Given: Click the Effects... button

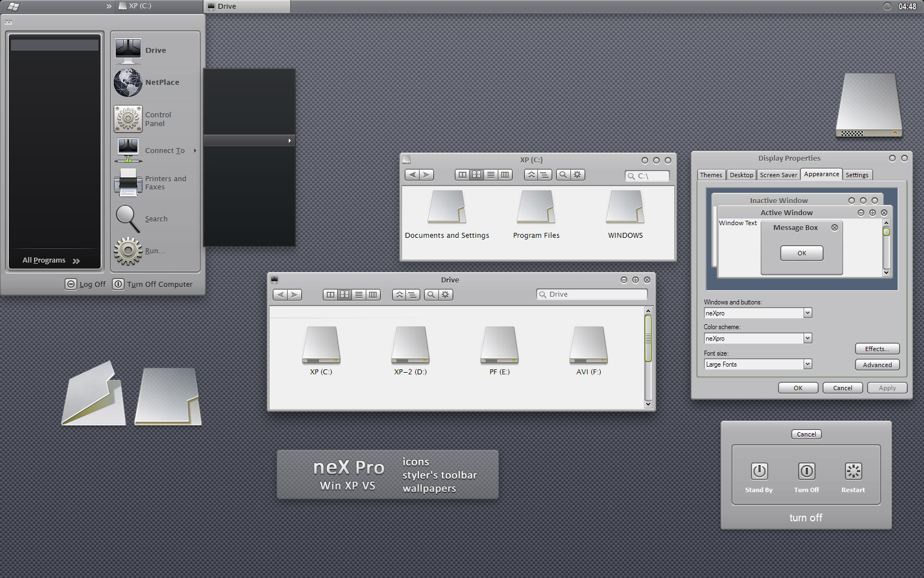Looking at the screenshot, I should pyautogui.click(x=877, y=349).
